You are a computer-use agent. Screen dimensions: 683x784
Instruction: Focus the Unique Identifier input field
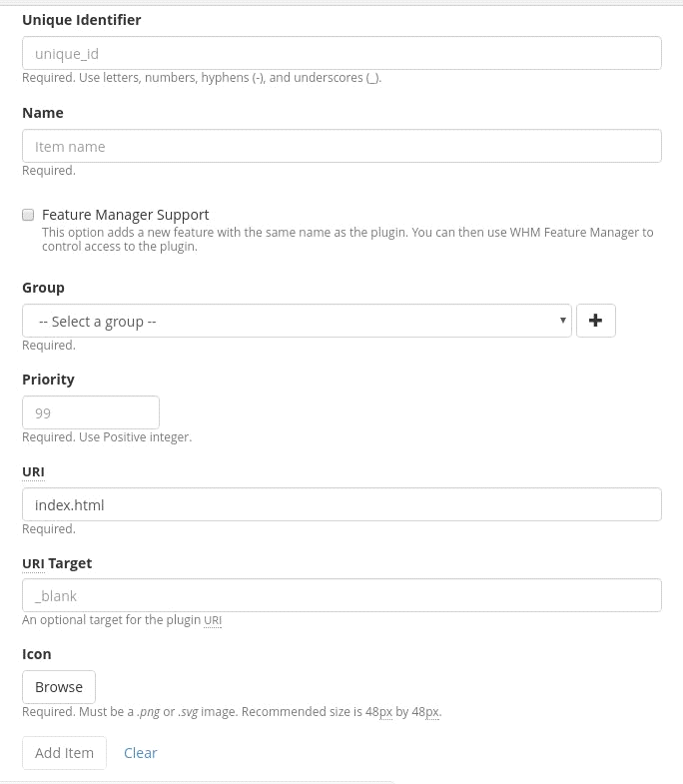point(341,54)
